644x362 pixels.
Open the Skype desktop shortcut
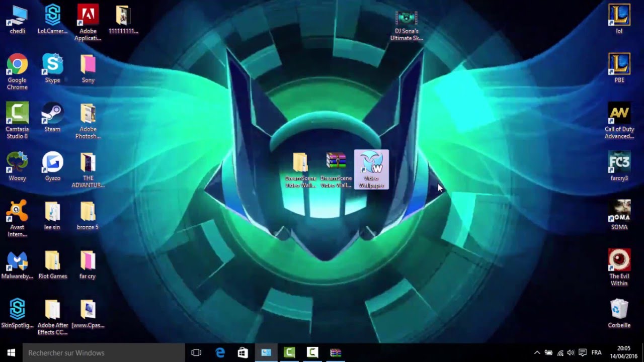52,68
